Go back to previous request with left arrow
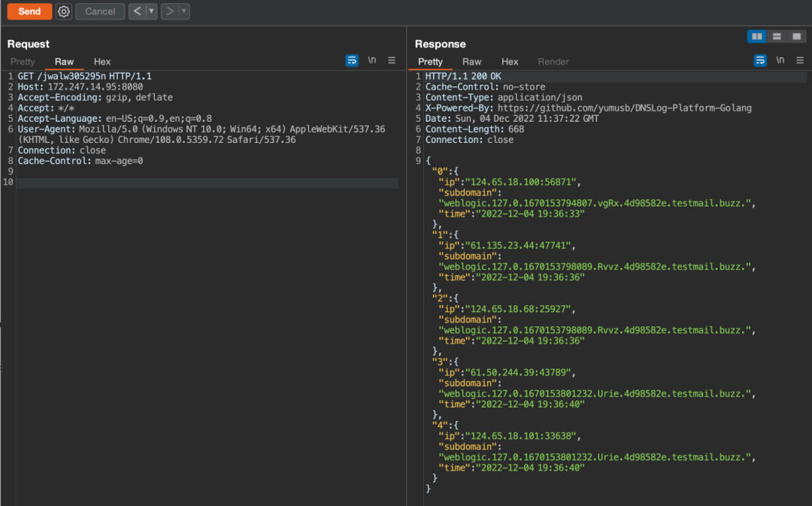This screenshot has height=506, width=812. pos(137,11)
